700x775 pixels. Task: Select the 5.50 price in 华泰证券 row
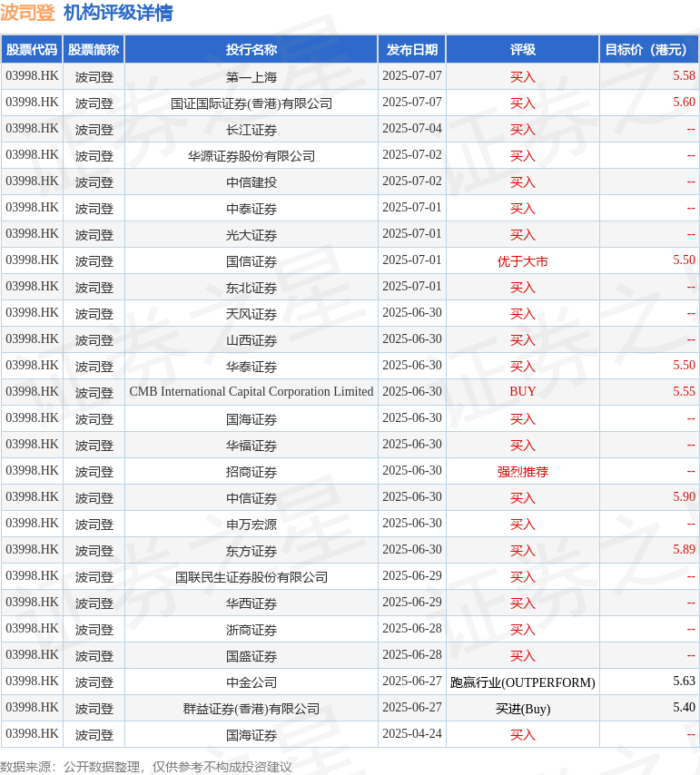pyautogui.click(x=684, y=365)
